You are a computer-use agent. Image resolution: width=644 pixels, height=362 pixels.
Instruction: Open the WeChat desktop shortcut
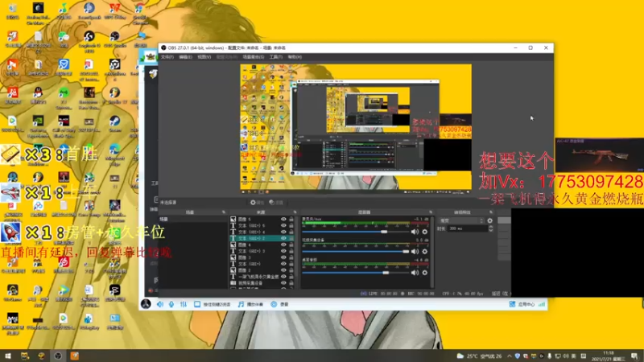coord(64,39)
